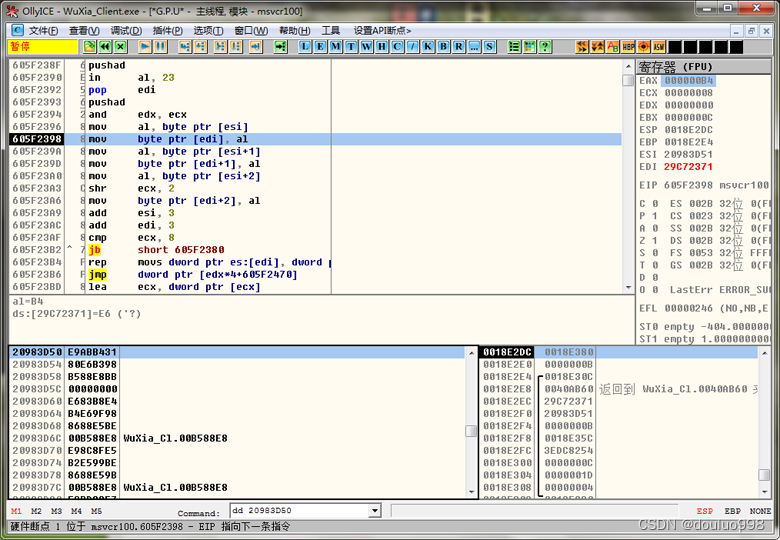Click the Command text field
This screenshot has height=540, width=780.
(x=299, y=511)
